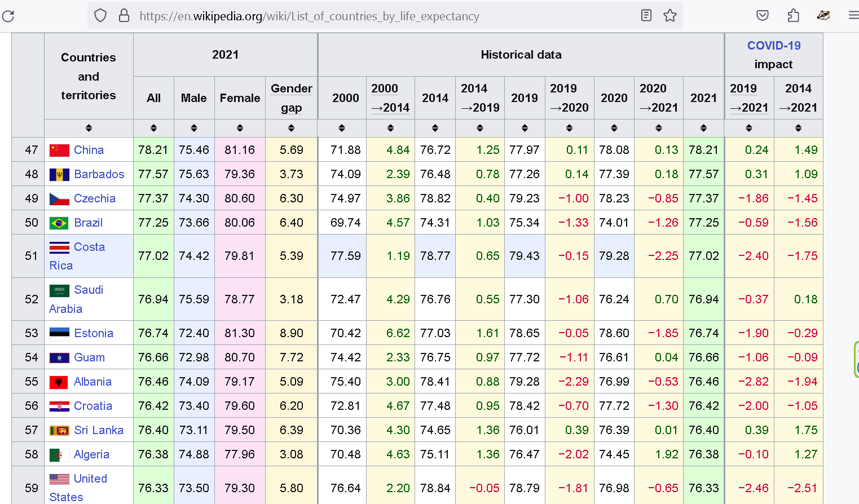Image resolution: width=859 pixels, height=504 pixels.
Task: Sort by the historical 2014 column arrows
Action: [435, 128]
